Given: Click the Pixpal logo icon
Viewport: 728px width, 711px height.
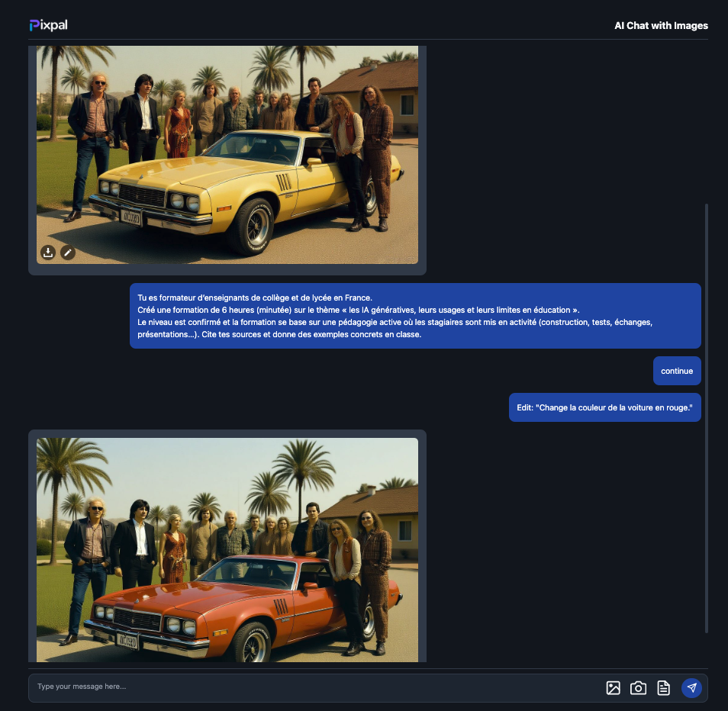Looking at the screenshot, I should point(34,25).
